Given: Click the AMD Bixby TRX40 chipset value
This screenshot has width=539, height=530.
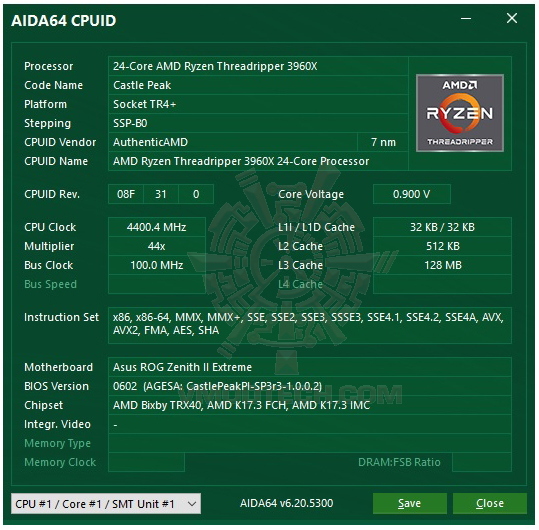Looking at the screenshot, I should 241,405.
